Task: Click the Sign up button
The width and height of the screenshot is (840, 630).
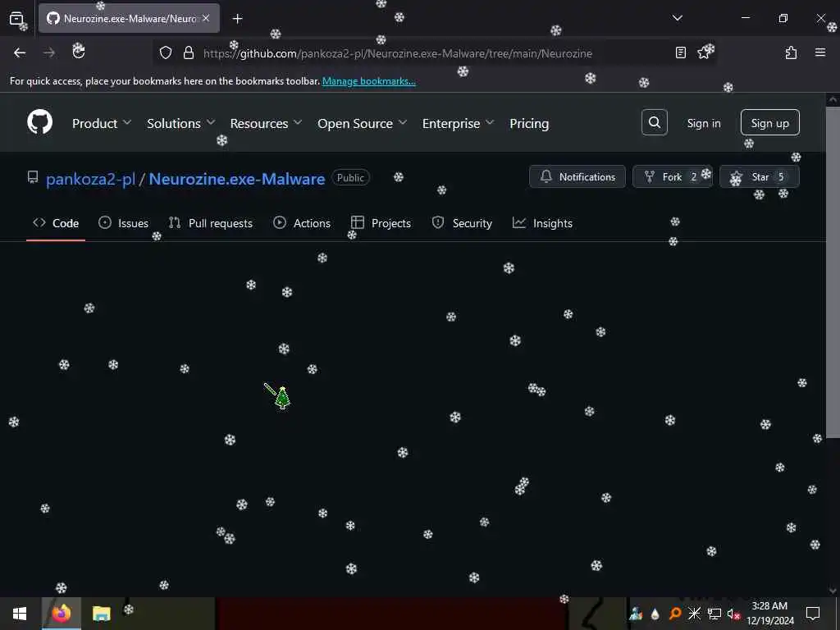Action: click(x=769, y=123)
